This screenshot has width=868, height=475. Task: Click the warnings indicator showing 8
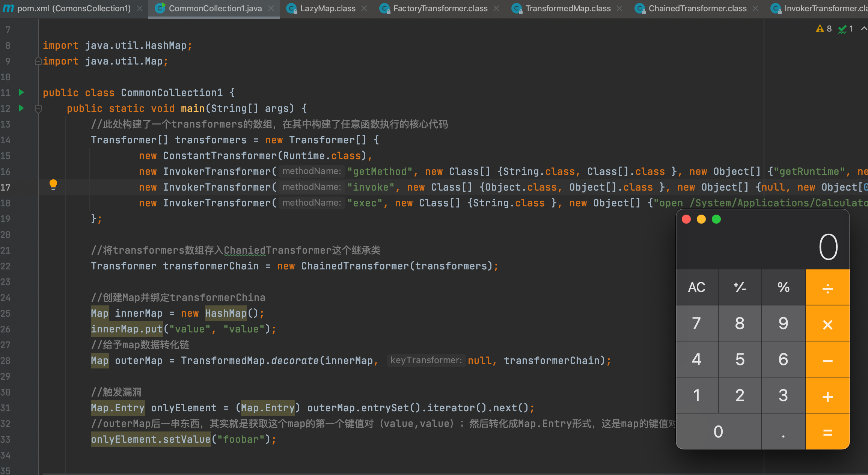point(824,29)
